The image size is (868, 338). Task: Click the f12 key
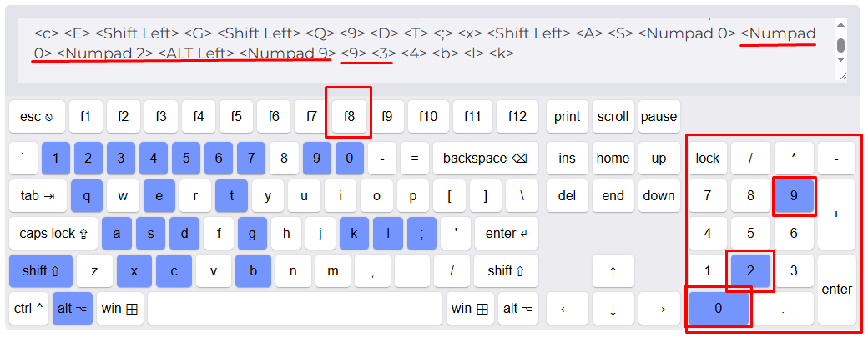[517, 117]
